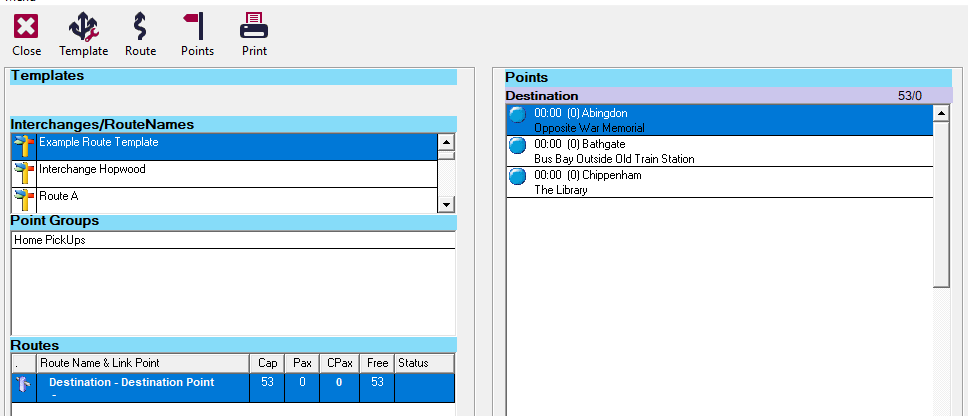
Task: Click the Cap column header
Action: (265, 363)
